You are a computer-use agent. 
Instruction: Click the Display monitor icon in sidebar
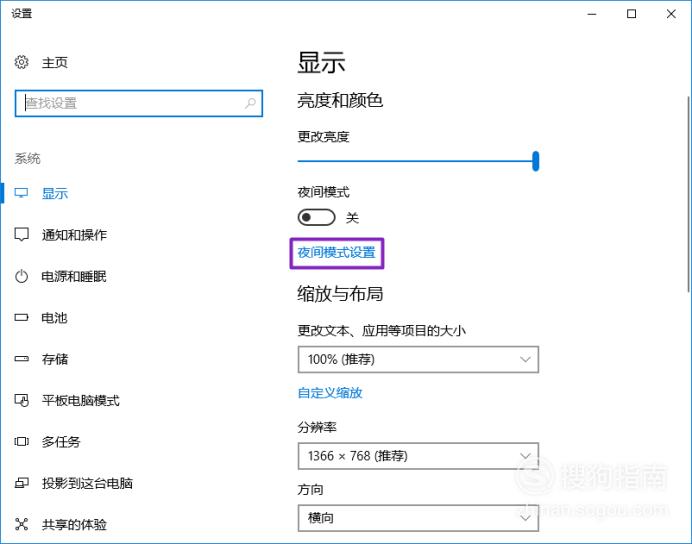[x=21, y=193]
